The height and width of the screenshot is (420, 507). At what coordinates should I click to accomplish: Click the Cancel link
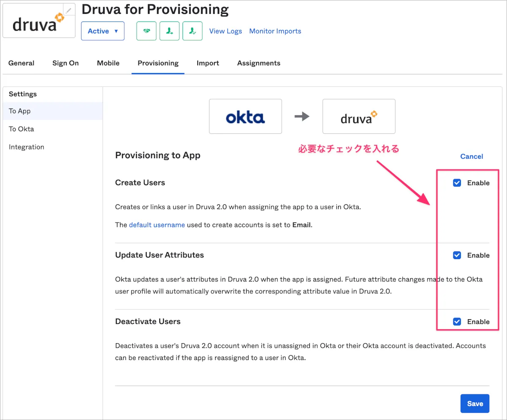click(472, 157)
